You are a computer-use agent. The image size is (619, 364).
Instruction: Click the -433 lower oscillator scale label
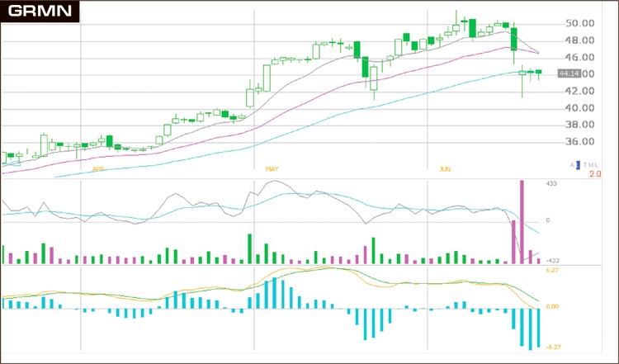552,261
